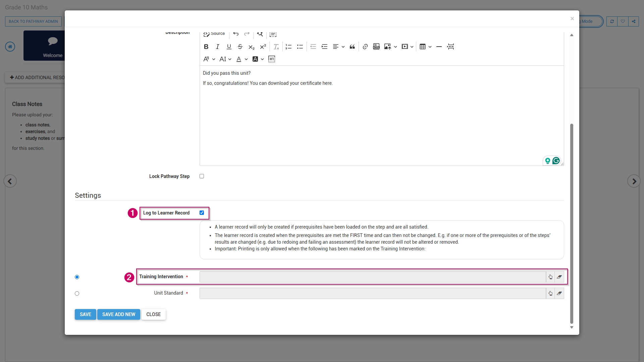Enable the Lock Pathway Step checkbox

[202, 176]
